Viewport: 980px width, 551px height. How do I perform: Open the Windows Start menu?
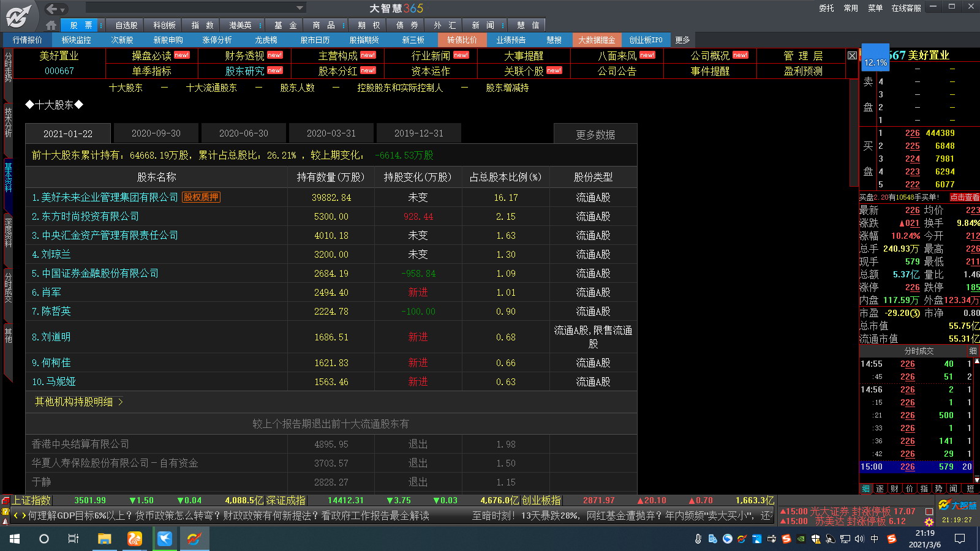tap(15, 539)
